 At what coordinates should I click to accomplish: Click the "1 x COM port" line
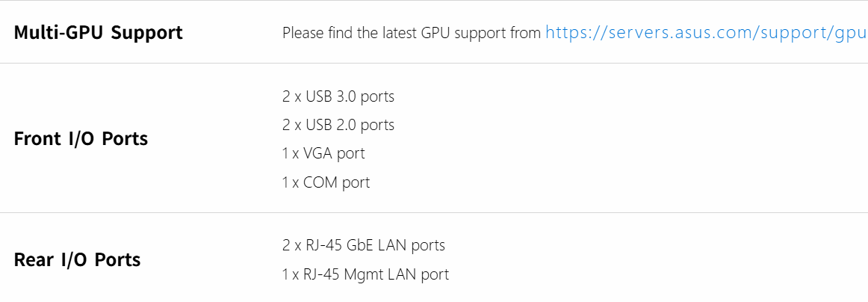[x=326, y=182]
